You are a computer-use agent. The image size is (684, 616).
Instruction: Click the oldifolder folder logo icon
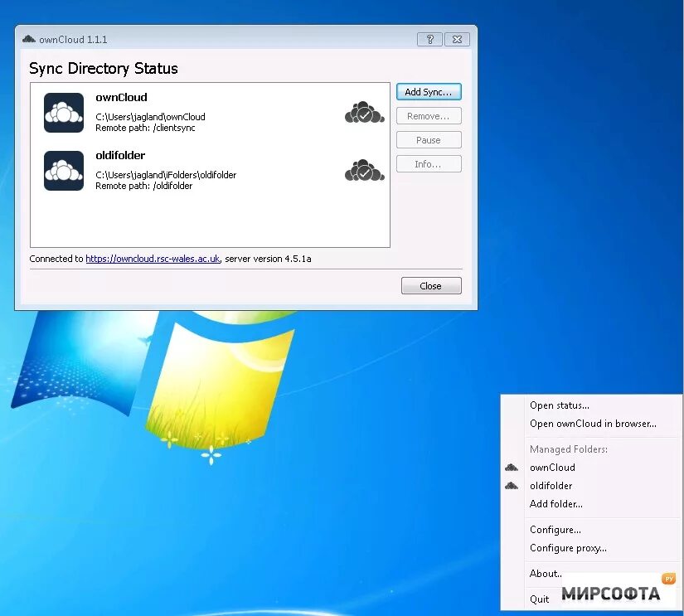[64, 171]
